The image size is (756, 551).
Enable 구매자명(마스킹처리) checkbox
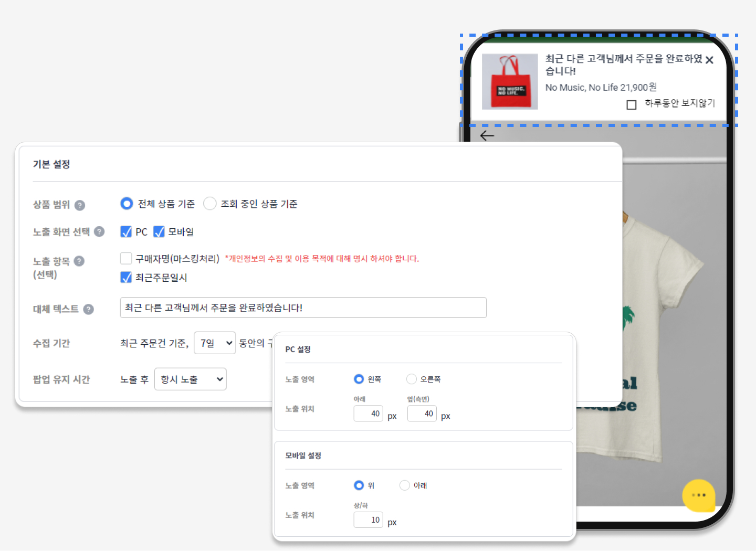pyautogui.click(x=126, y=258)
